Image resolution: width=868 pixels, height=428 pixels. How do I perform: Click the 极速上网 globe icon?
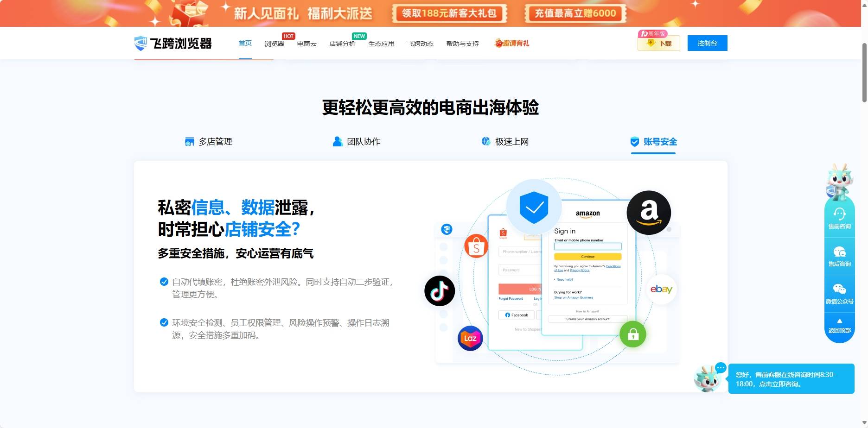(x=486, y=141)
